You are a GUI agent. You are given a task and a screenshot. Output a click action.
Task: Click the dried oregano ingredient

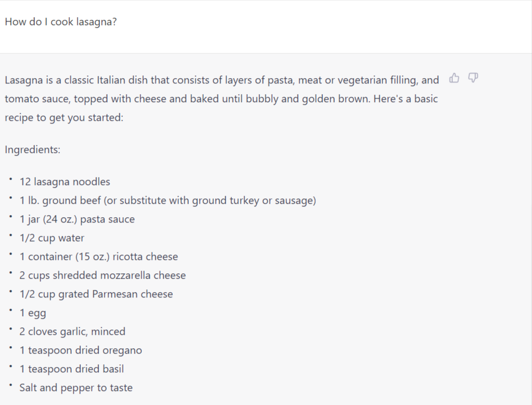coord(81,350)
